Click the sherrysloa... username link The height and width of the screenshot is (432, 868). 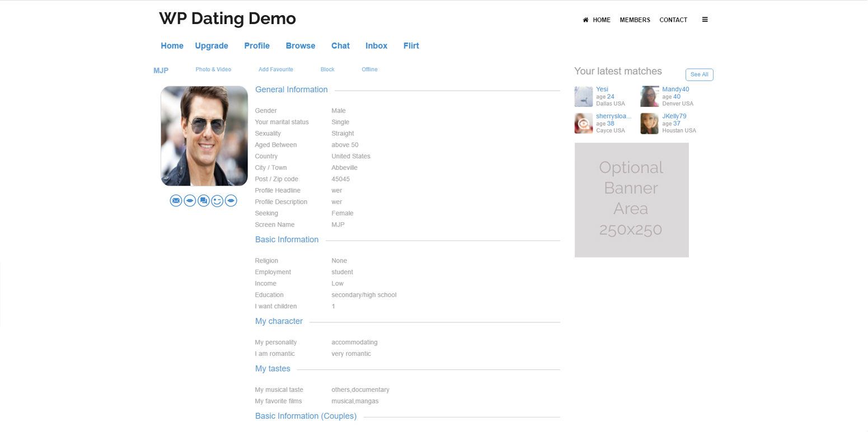[x=613, y=116]
